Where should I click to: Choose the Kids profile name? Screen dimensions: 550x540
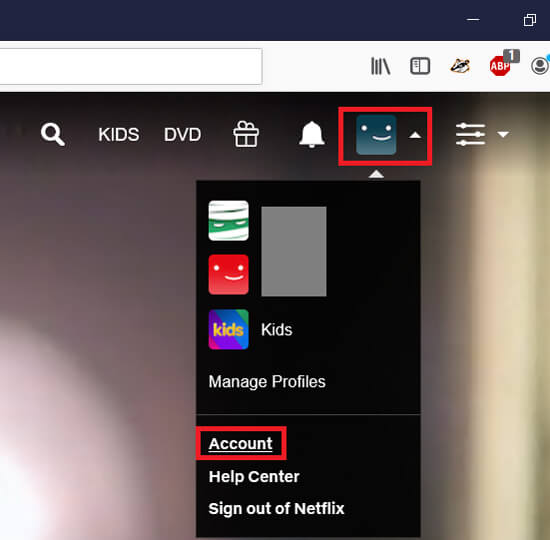coord(276,330)
